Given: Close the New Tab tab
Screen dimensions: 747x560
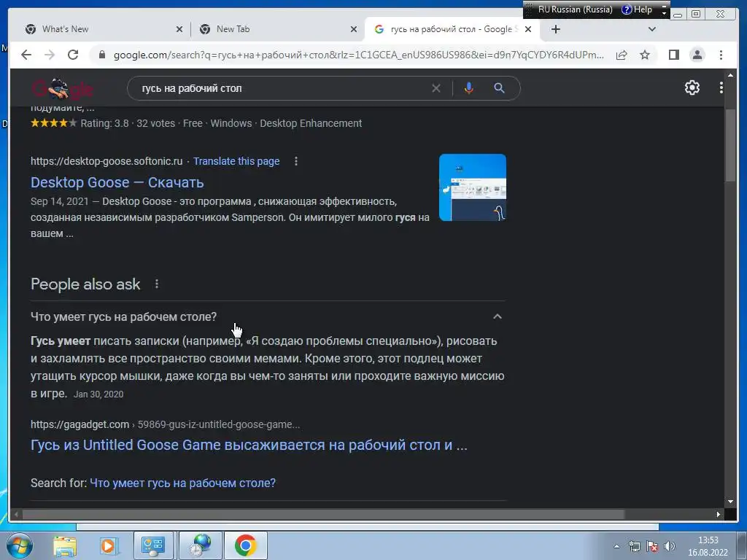Looking at the screenshot, I should click(354, 29).
